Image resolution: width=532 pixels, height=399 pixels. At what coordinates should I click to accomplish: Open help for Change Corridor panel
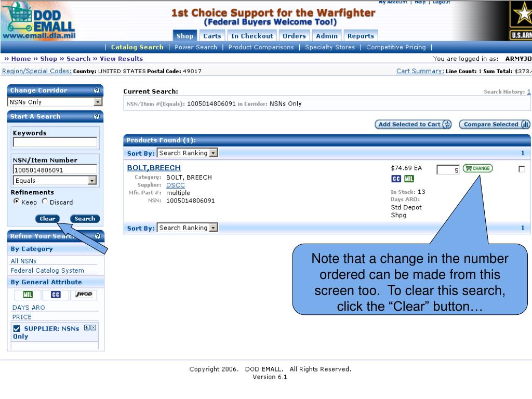point(97,90)
